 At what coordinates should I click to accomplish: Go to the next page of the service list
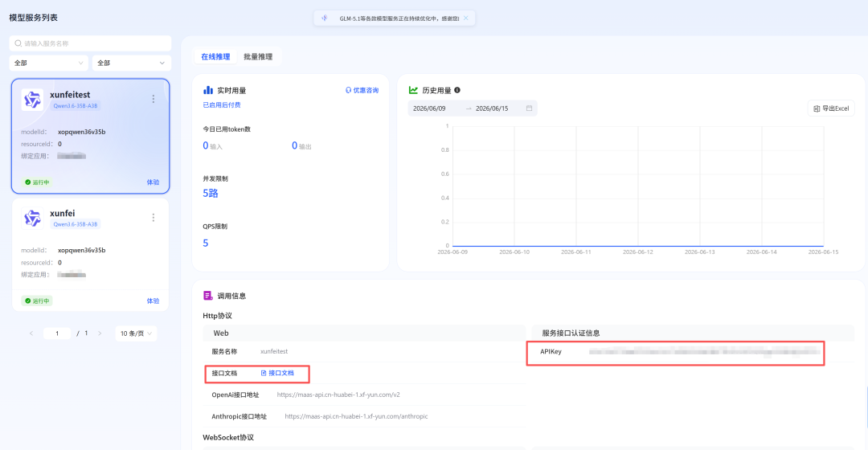[100, 333]
